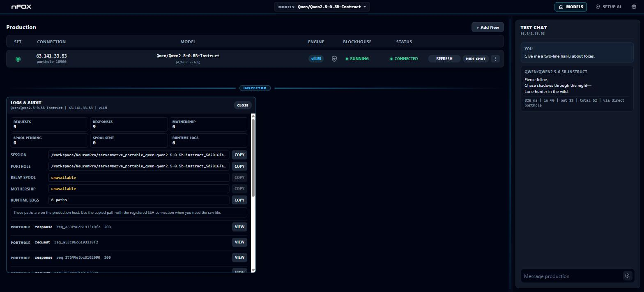This screenshot has height=292, width=644.
Task: Click the '6 paths' runtime logs value
Action: (59, 200)
